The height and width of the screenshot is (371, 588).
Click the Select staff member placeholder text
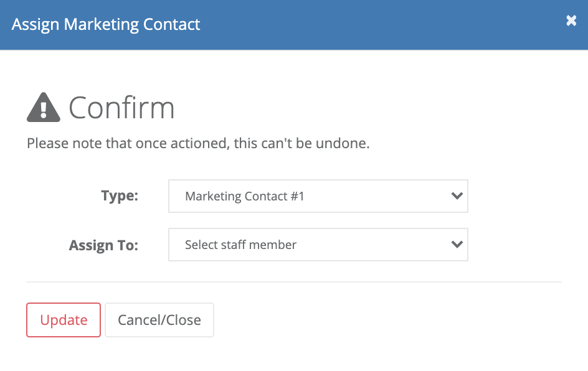[241, 245]
